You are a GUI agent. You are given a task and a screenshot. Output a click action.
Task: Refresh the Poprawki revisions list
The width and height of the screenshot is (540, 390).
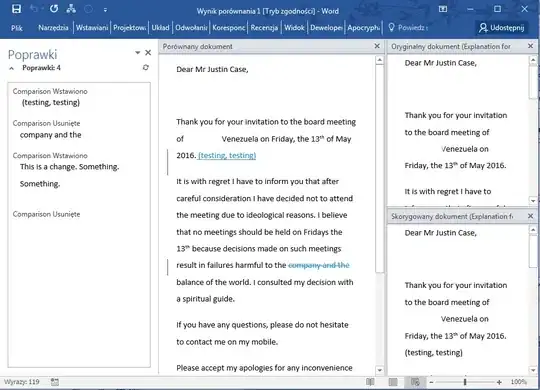146,68
